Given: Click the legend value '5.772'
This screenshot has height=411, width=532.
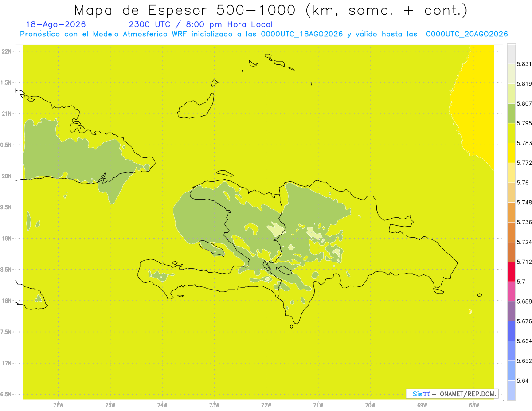Looking at the screenshot, I should click(x=525, y=163).
